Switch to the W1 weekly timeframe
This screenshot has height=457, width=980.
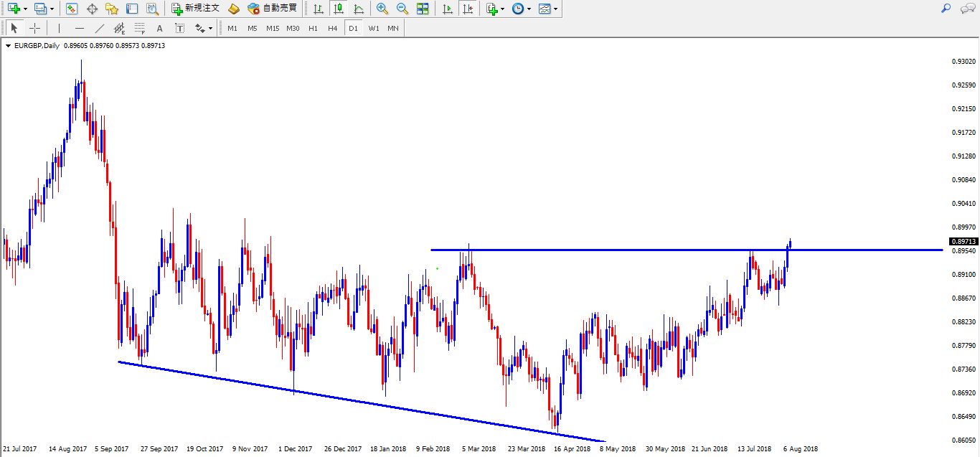pyautogui.click(x=374, y=28)
